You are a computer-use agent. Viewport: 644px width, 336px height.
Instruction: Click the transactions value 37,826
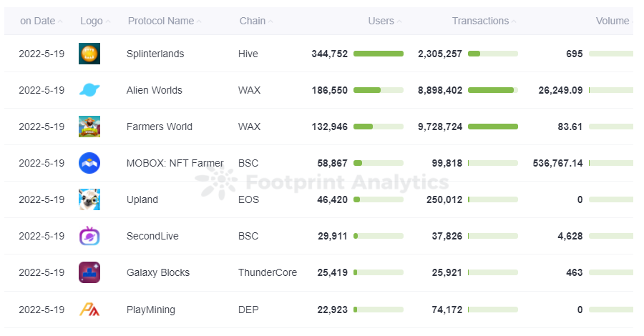[447, 237]
